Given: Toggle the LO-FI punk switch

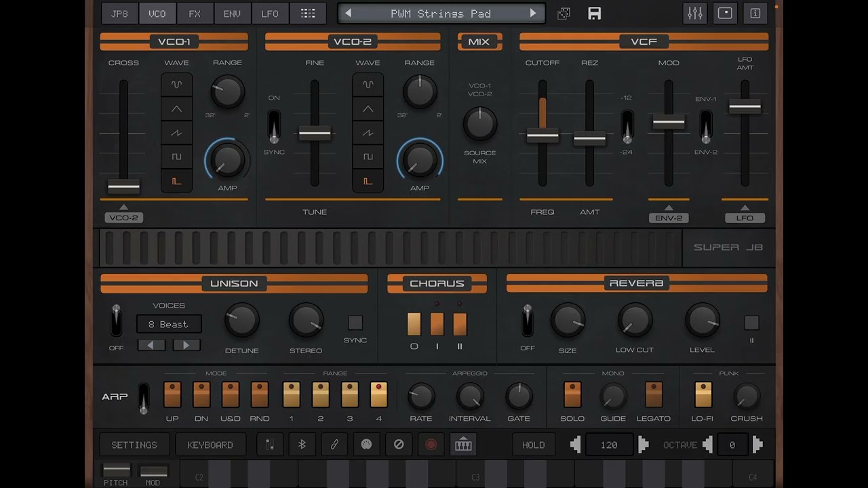Looking at the screenshot, I should pyautogui.click(x=703, y=394).
